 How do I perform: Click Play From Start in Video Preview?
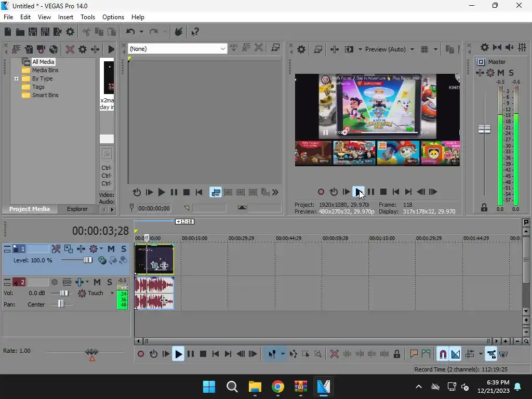pos(346,192)
